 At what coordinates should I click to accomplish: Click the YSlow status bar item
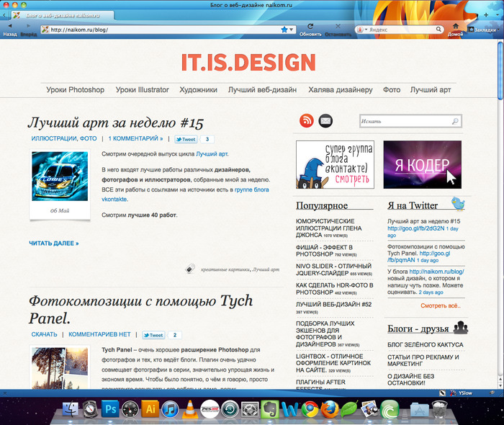(465, 393)
